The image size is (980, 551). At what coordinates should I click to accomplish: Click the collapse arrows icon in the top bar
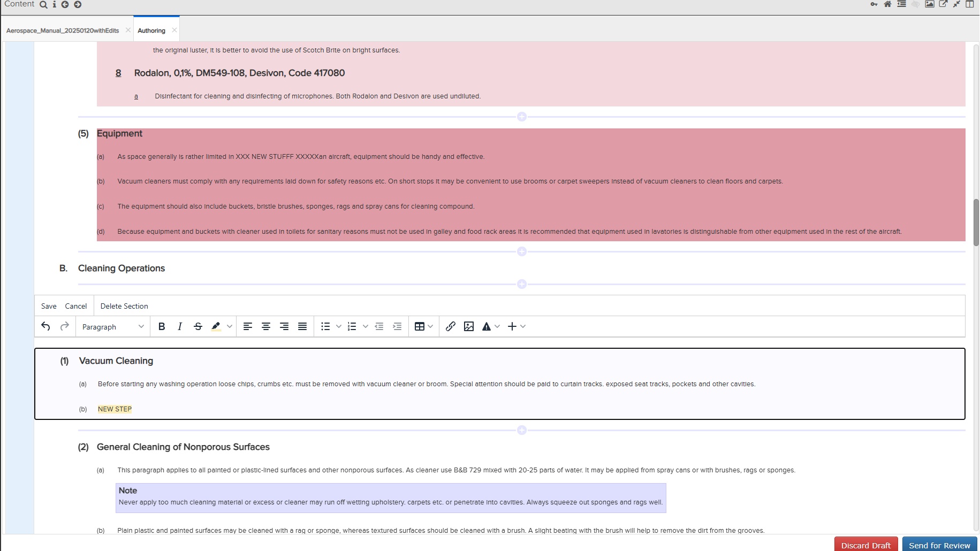956,4
